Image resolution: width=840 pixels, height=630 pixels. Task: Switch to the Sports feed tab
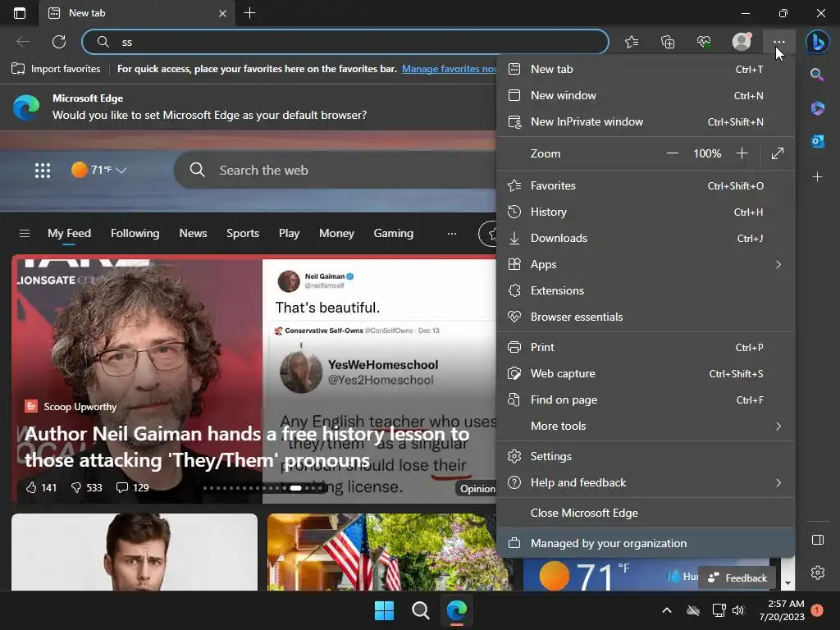pos(243,234)
